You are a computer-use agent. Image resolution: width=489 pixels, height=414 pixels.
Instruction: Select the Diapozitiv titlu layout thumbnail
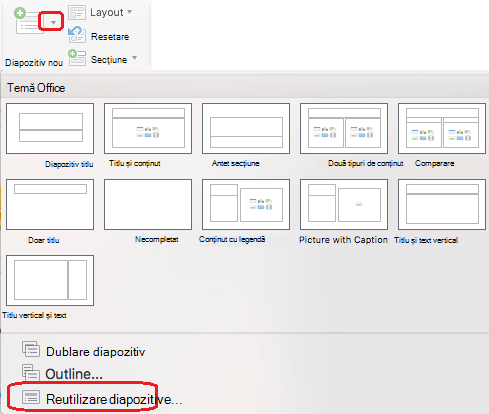pos(50,128)
